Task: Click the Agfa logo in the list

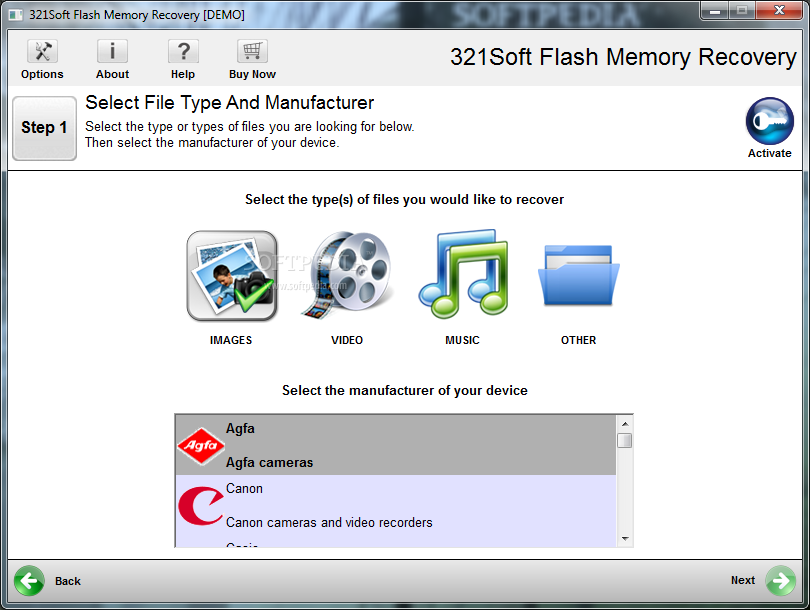Action: coord(201,446)
